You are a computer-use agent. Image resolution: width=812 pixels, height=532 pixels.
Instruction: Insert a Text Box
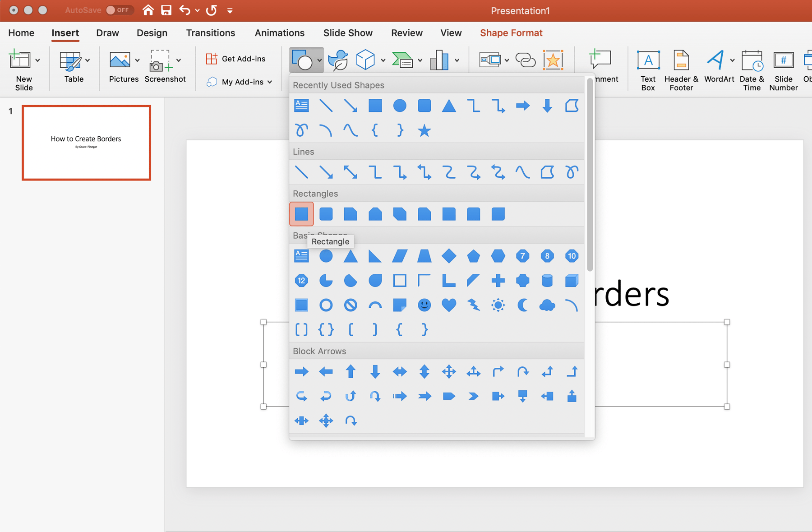click(648, 69)
